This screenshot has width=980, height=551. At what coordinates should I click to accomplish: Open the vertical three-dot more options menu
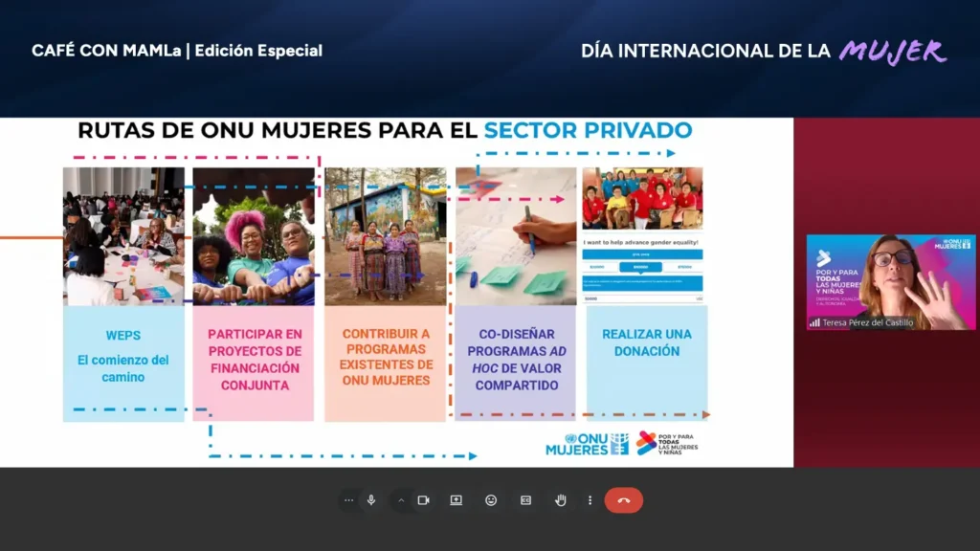[590, 500]
